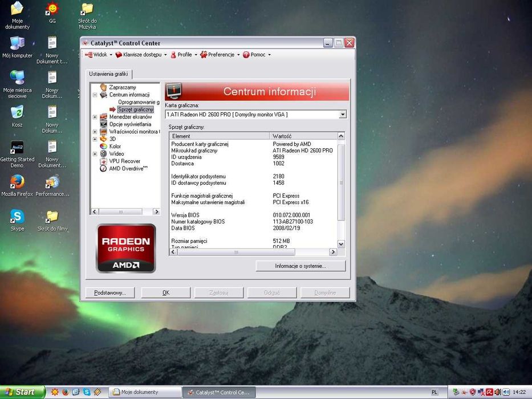The image size is (532, 399).
Task: Expand Wideo tree node
Action: pyautogui.click(x=95, y=154)
